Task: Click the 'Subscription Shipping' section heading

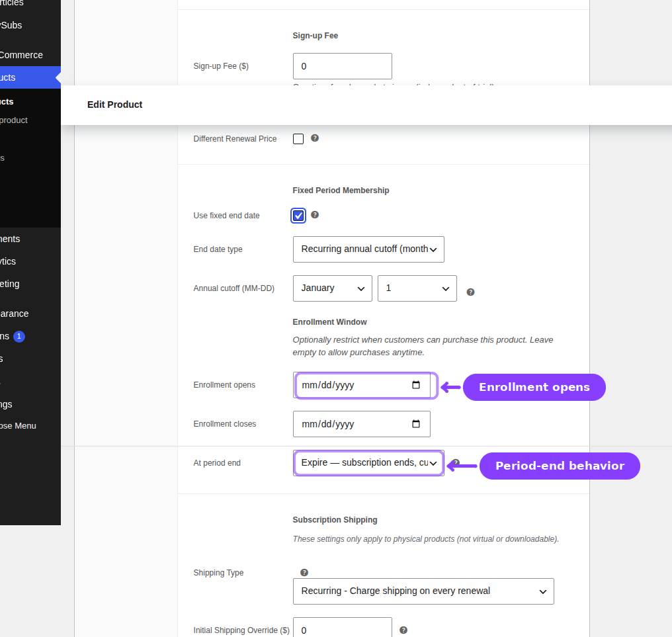Action: click(335, 519)
